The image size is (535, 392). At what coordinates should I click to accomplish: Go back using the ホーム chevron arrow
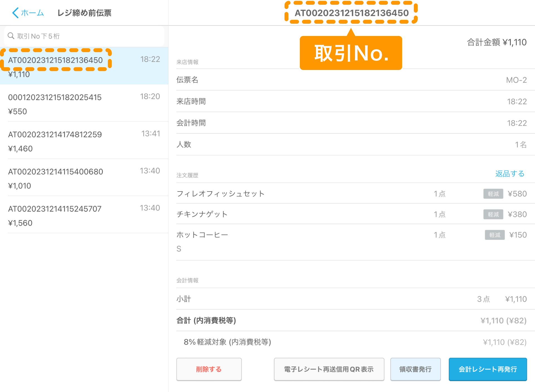coord(16,13)
